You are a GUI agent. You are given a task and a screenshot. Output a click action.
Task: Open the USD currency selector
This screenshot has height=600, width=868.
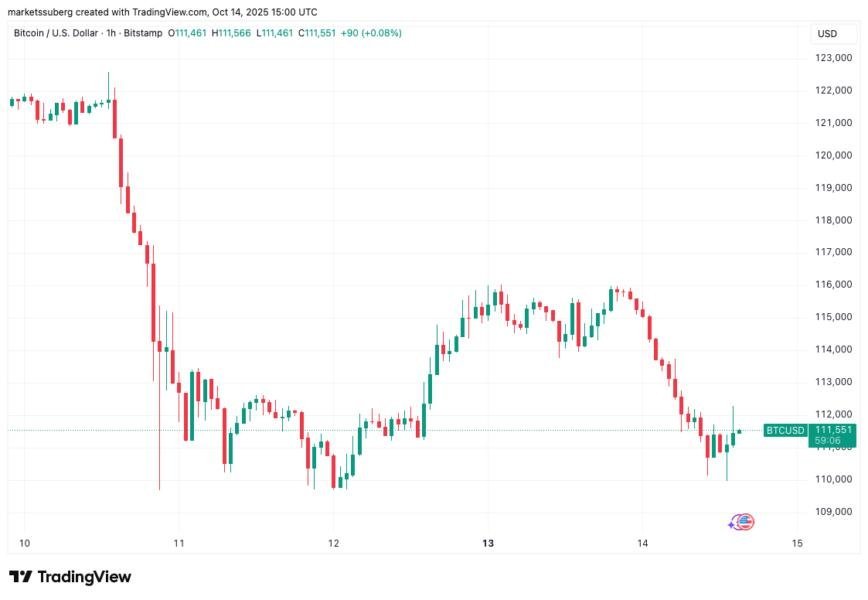click(827, 33)
